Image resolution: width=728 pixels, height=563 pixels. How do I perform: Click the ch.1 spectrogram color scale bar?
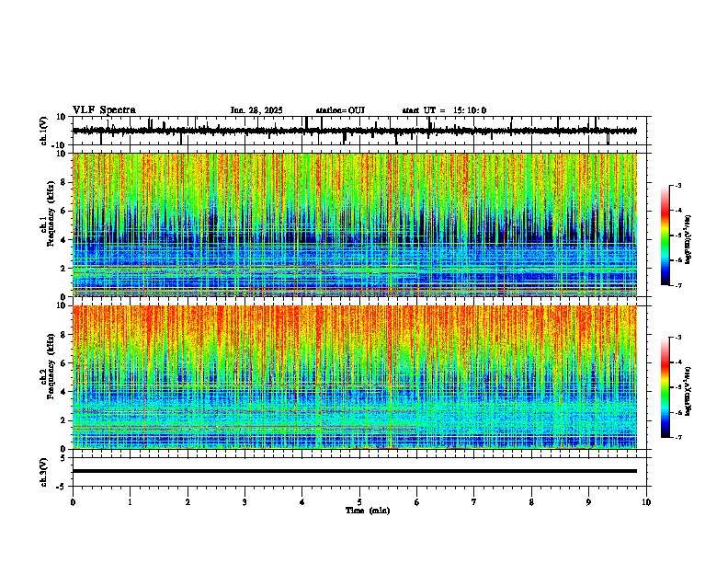665,236
